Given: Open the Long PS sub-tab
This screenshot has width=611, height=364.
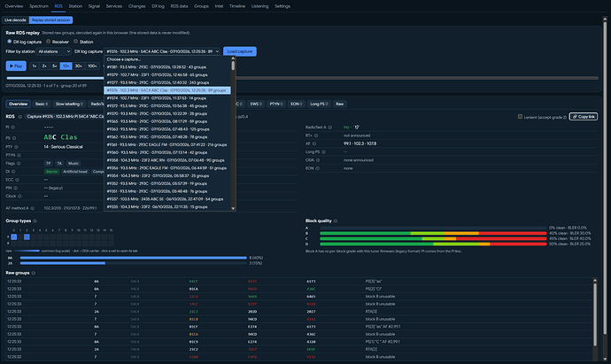Looking at the screenshot, I should coord(319,104).
